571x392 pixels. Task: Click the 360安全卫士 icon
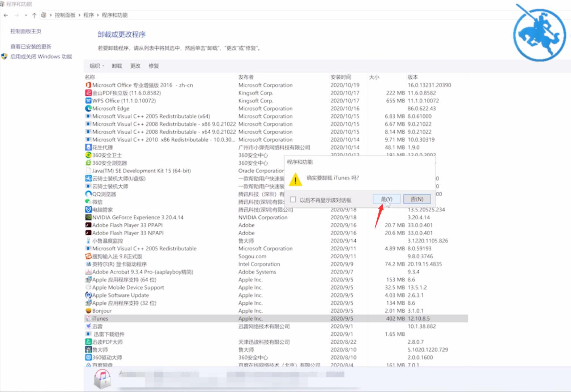coord(88,155)
